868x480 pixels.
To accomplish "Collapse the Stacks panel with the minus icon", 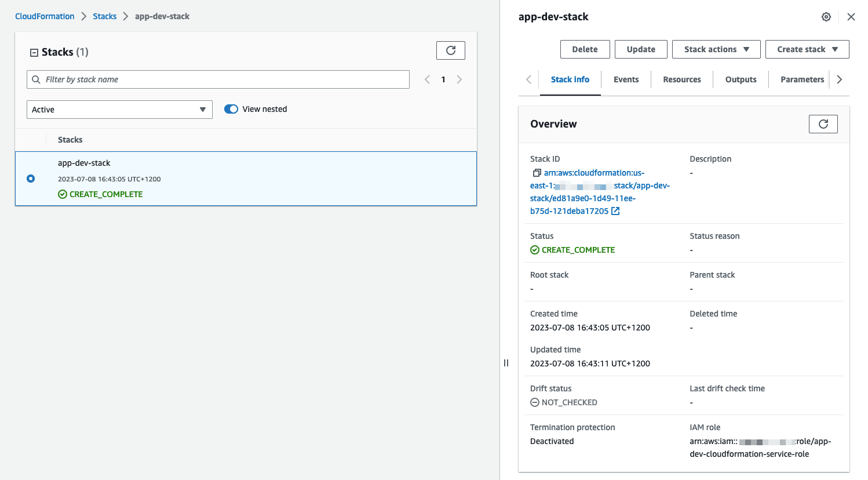I will tap(34, 53).
